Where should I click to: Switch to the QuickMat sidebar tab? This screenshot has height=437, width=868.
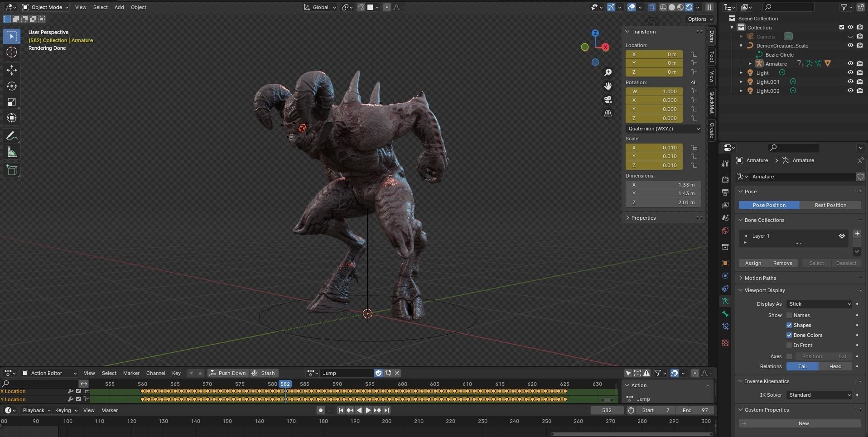[712, 102]
